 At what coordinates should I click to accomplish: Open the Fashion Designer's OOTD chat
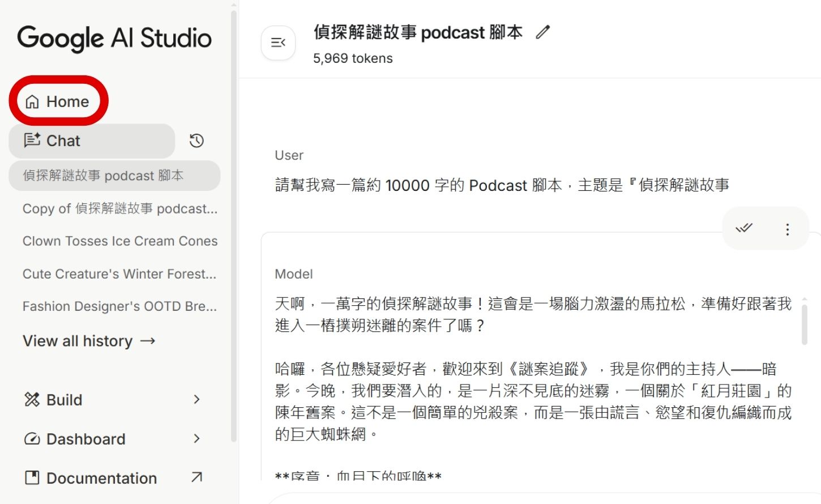[119, 306]
